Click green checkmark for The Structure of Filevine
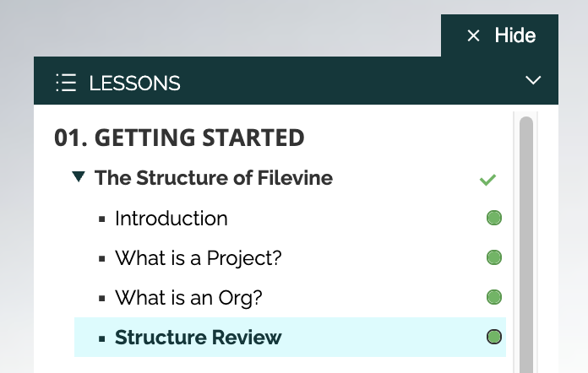Image resolution: width=588 pixels, height=373 pixels. pyautogui.click(x=487, y=180)
